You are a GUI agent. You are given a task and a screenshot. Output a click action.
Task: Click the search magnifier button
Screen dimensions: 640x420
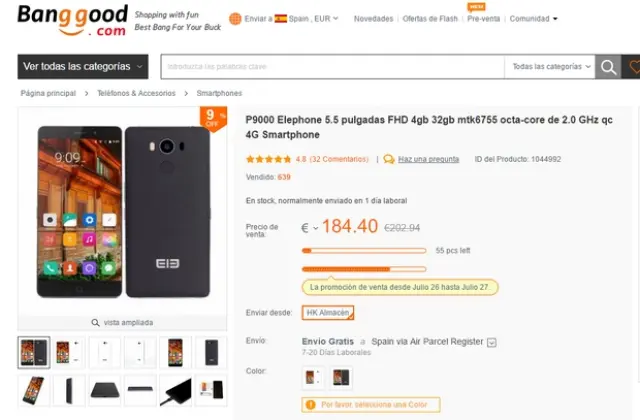607,67
